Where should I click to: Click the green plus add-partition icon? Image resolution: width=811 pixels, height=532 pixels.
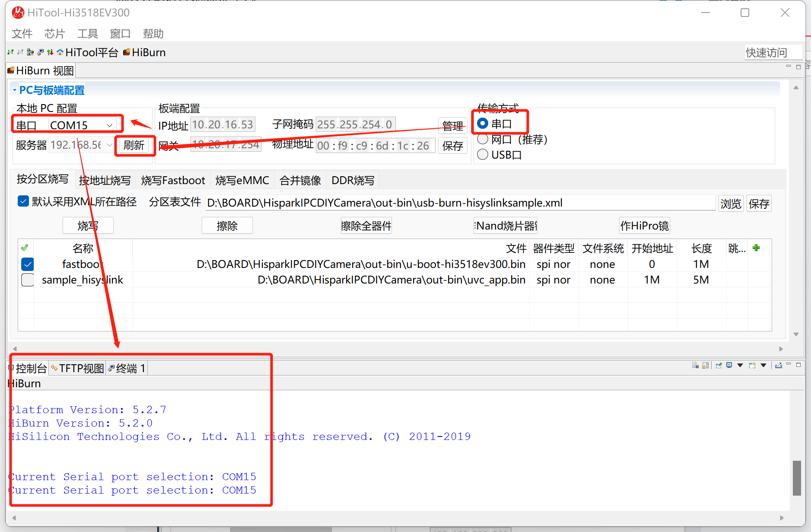756,248
